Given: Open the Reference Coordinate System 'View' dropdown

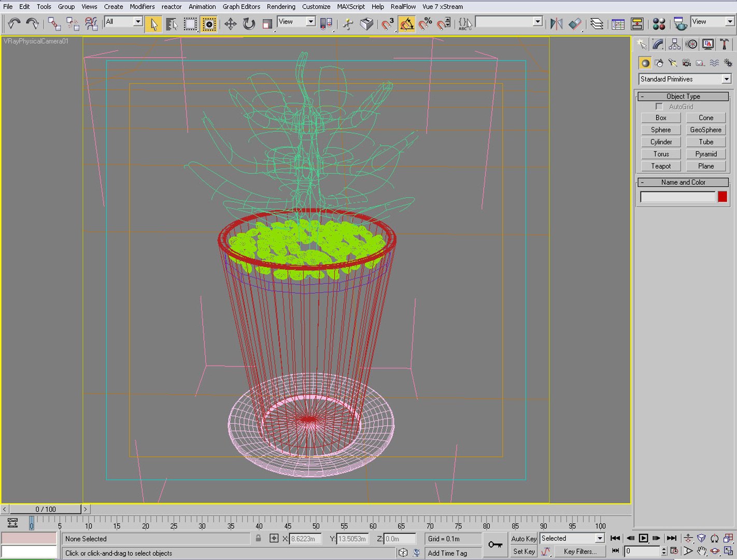Looking at the screenshot, I should [x=296, y=22].
